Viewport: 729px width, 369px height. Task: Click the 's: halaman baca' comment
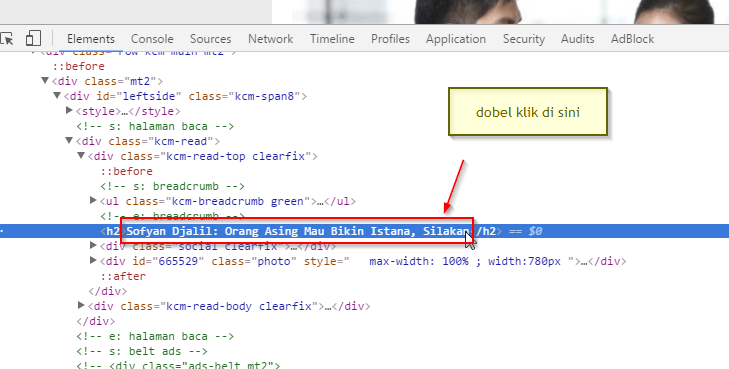[155, 126]
